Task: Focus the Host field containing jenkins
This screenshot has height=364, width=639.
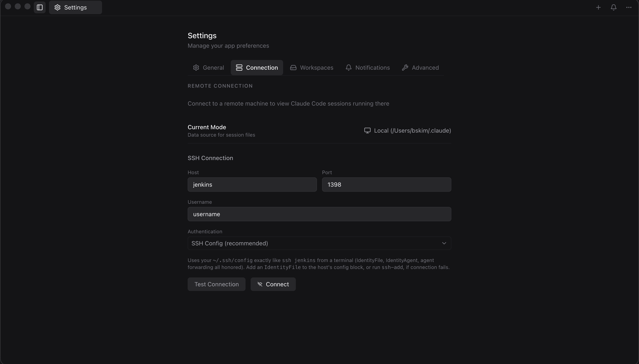Action: tap(252, 185)
